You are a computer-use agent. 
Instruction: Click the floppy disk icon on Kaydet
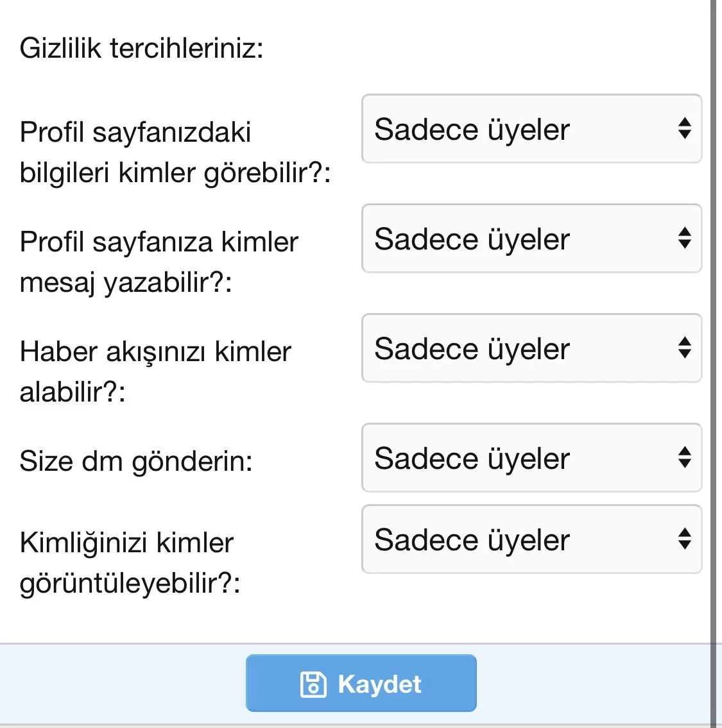point(313,684)
